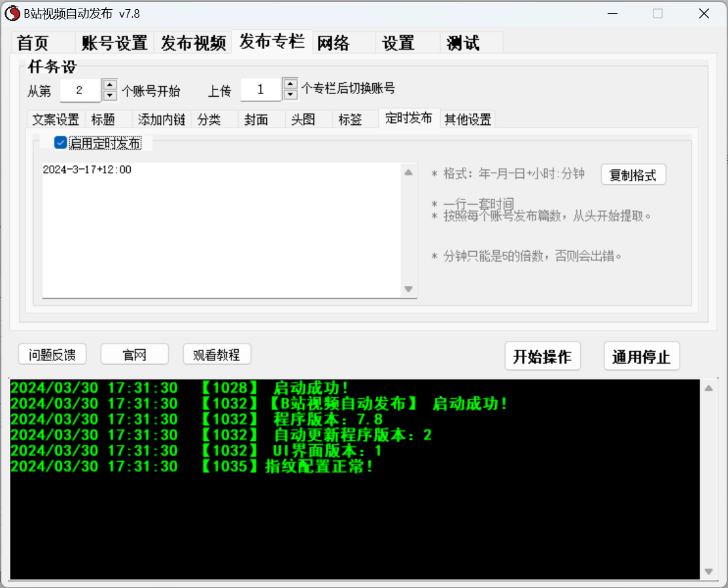This screenshot has height=588, width=728.
Task: Select the UI界面版本 log line
Action: point(196,450)
